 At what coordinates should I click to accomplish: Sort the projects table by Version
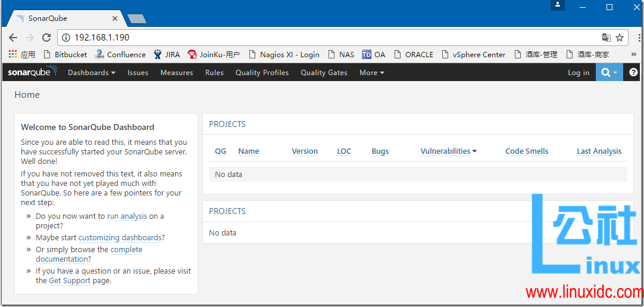[305, 151]
